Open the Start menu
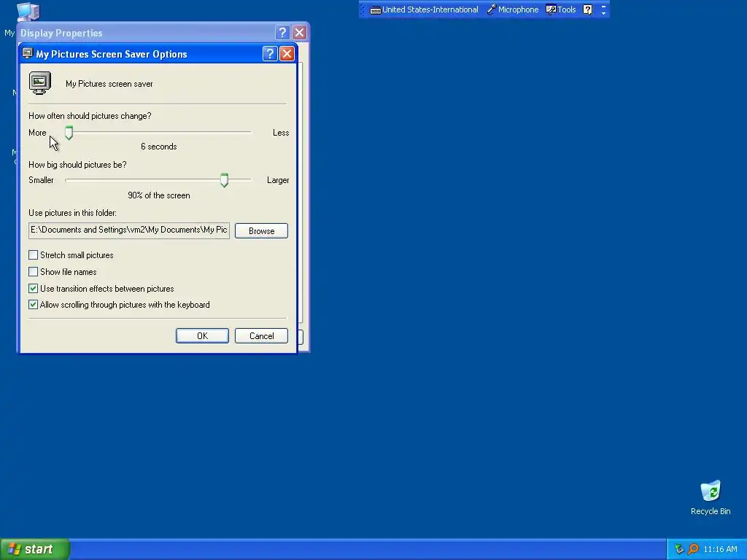The height and width of the screenshot is (560, 747). pyautogui.click(x=35, y=549)
